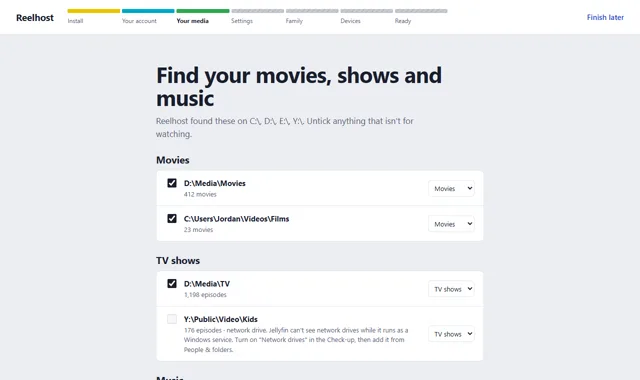This screenshot has width=640, height=380.
Task: Click the Movies section heading
Action: point(173,160)
